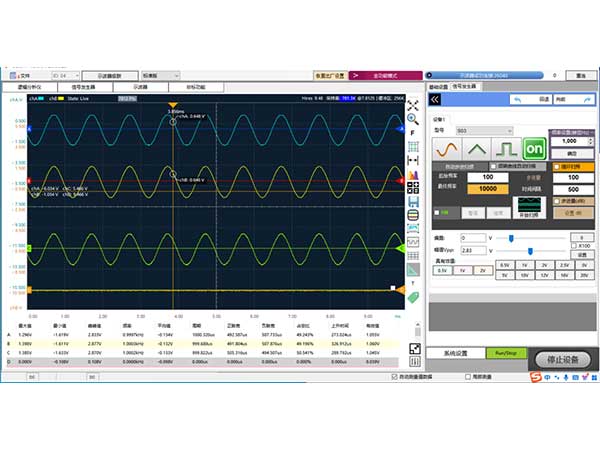Click the Run/Stop green button
600x450 pixels.
click(x=506, y=353)
